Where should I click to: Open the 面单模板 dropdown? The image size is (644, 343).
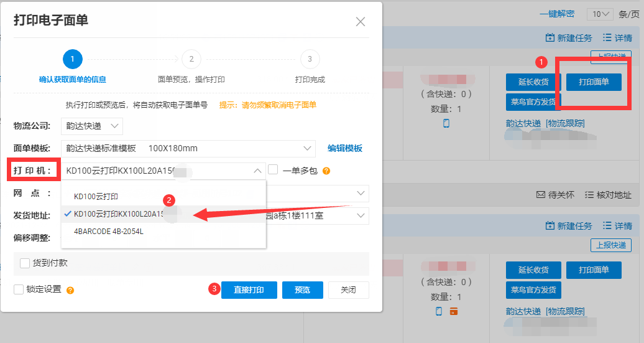(188, 149)
